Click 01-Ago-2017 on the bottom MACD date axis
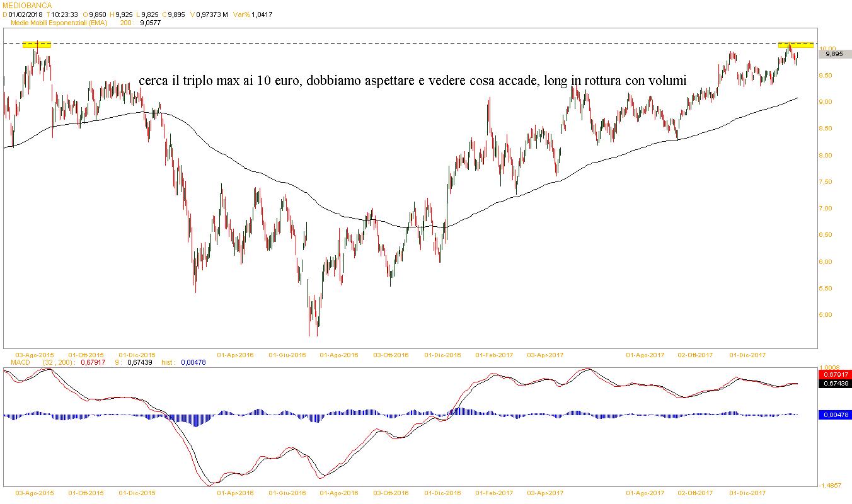852x504 pixels. (x=645, y=493)
